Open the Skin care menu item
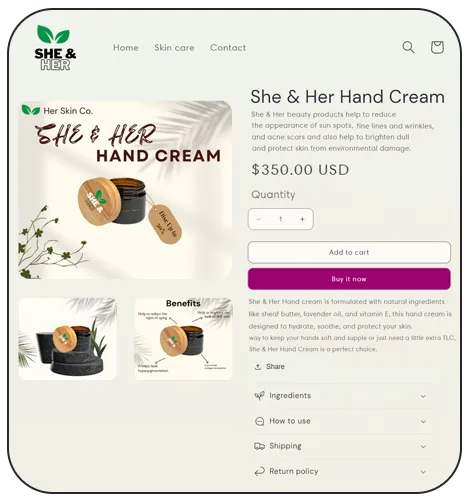This screenshot has height=502, width=470. pos(174,48)
